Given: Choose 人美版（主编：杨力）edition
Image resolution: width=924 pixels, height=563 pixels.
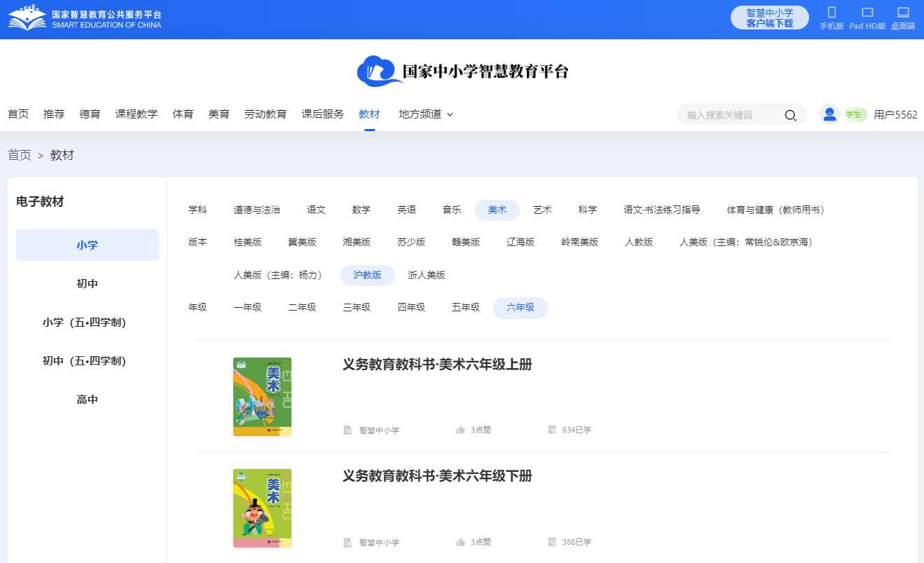Looking at the screenshot, I should [x=280, y=275].
